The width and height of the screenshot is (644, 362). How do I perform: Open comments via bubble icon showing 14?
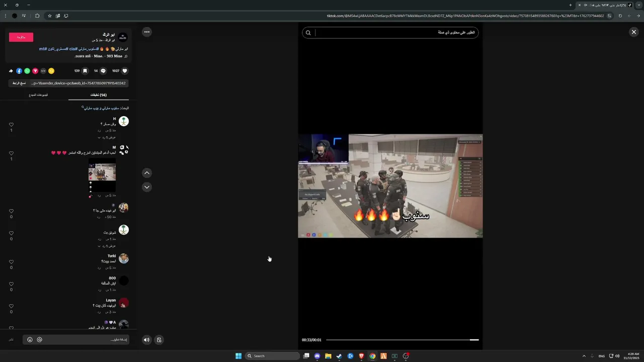tap(103, 71)
